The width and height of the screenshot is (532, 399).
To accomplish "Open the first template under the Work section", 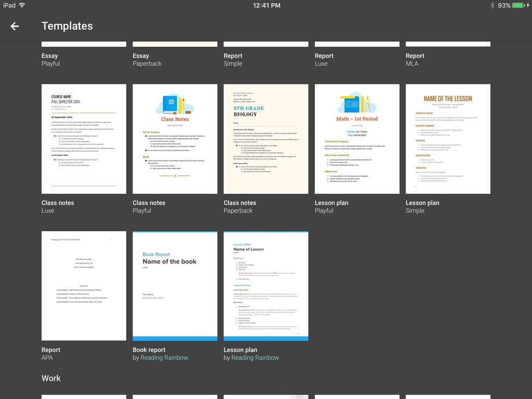I will tap(84, 397).
